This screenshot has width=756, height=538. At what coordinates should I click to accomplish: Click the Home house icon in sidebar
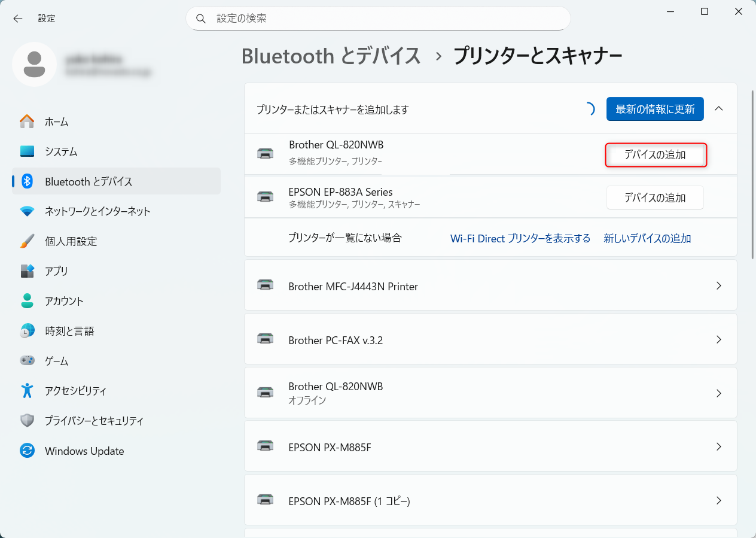[27, 121]
